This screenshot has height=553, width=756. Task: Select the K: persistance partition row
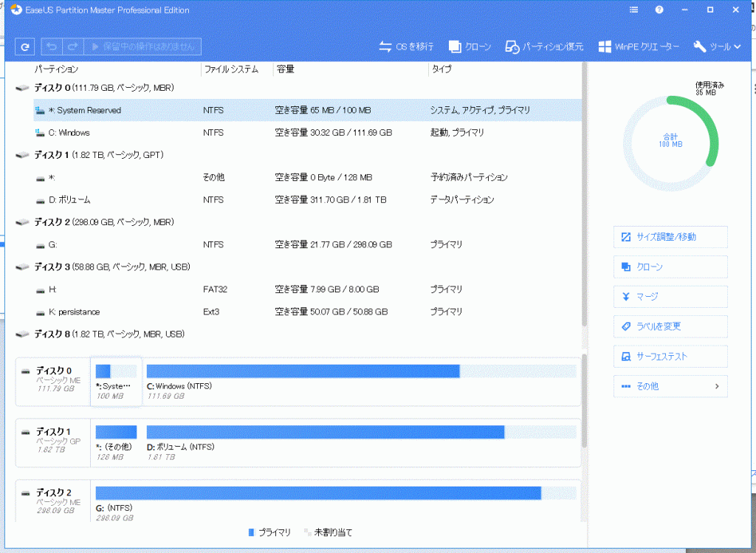[308, 312]
